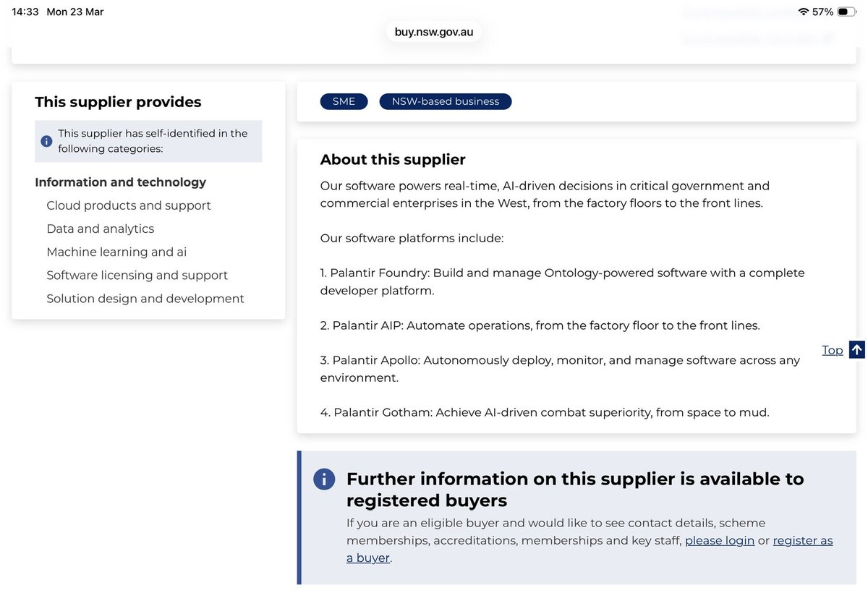
Task: Click the Palantir Foundry description line
Action: [563, 281]
